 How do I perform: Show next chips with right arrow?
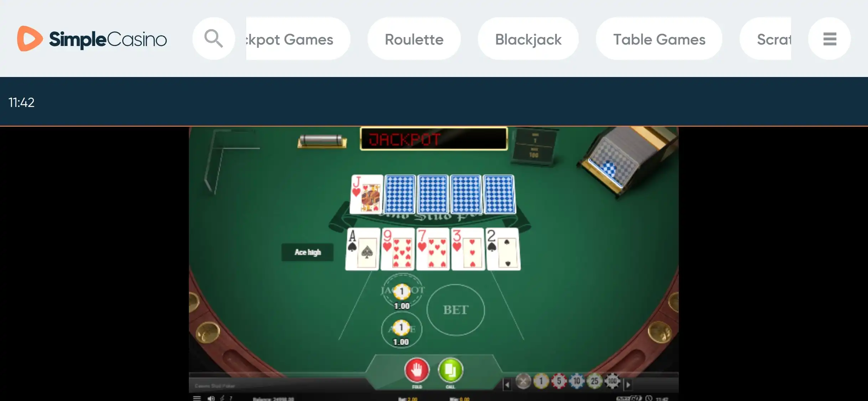[x=628, y=385]
